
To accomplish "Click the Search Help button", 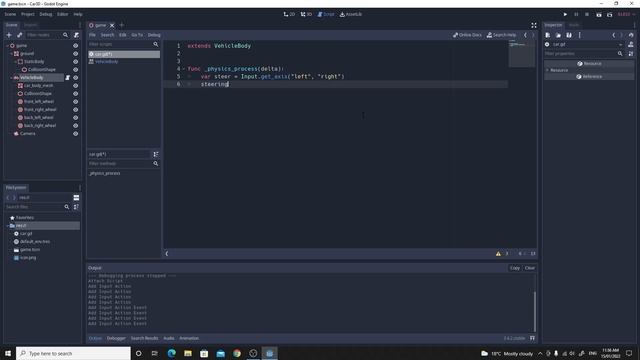I will (501, 35).
